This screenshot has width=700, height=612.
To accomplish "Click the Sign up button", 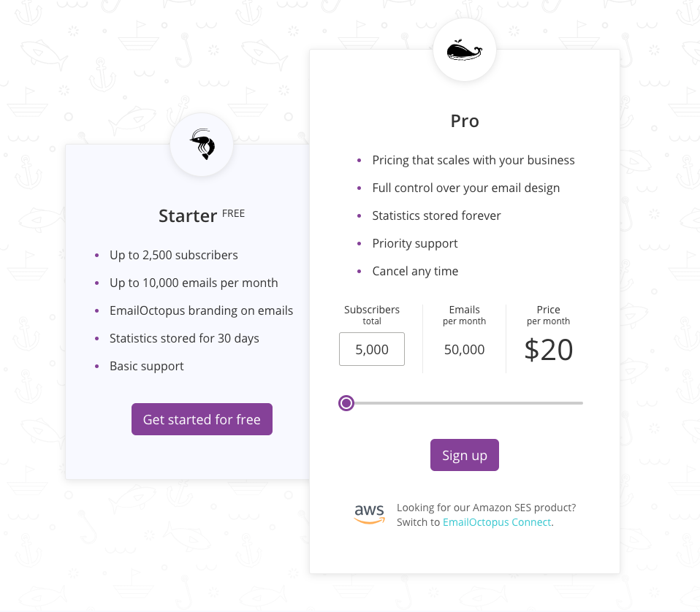I will [x=464, y=455].
